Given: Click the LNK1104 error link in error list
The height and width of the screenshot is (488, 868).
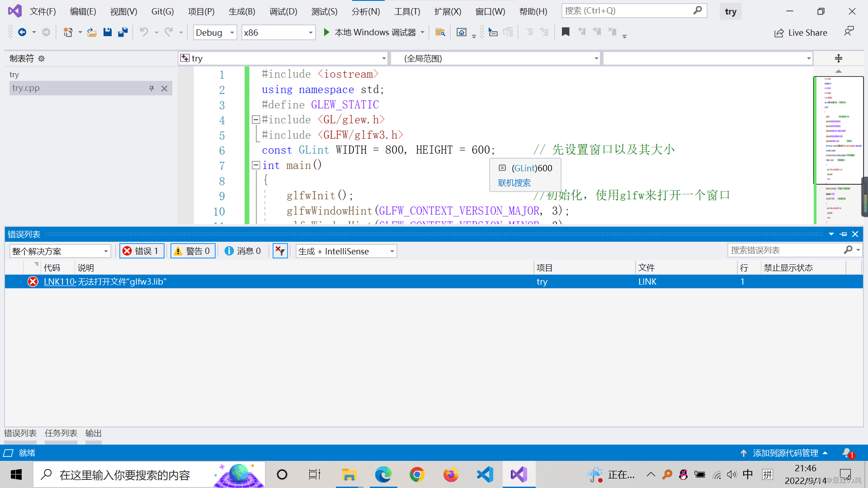Looking at the screenshot, I should coord(58,281).
